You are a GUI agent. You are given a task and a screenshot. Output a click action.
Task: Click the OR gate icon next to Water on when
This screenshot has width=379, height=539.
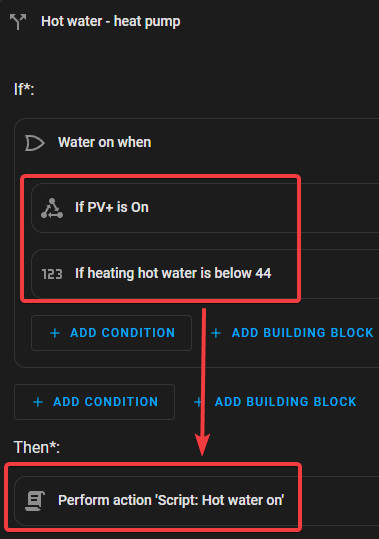35,143
